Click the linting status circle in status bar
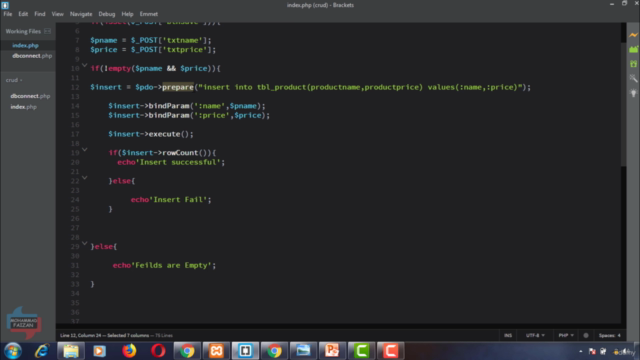The image size is (640, 360). [586, 336]
